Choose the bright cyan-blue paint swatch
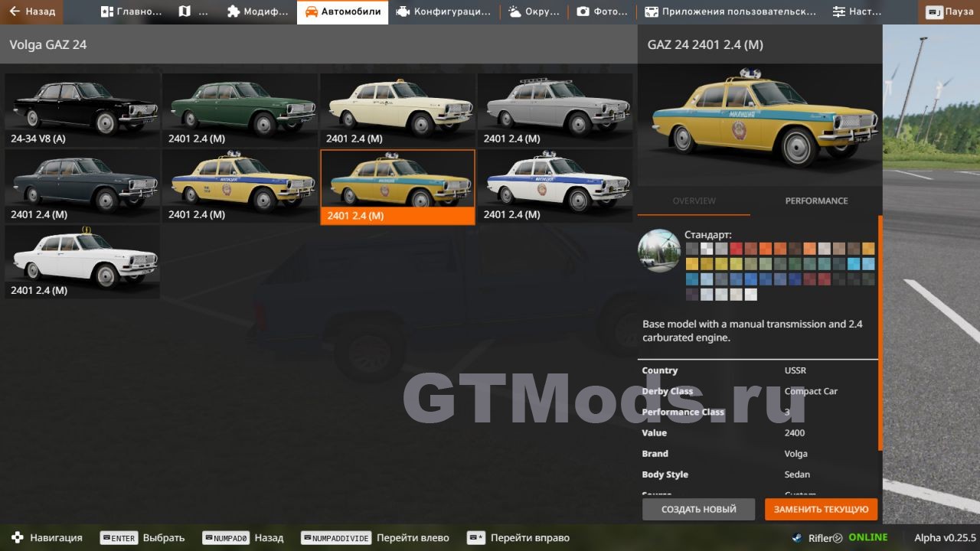Viewport: 980px width, 551px height. (854, 264)
